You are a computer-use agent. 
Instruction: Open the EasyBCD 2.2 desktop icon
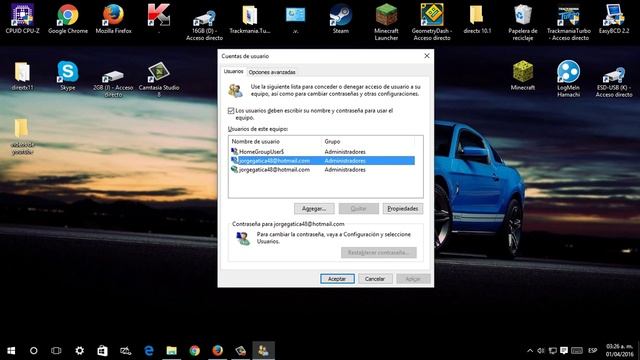[613, 18]
